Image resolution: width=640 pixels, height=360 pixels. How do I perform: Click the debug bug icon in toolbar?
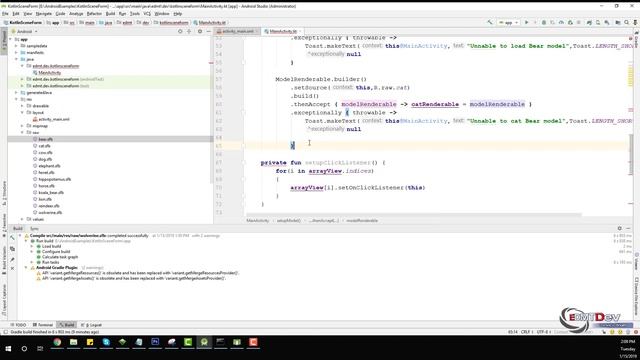(x=544, y=22)
